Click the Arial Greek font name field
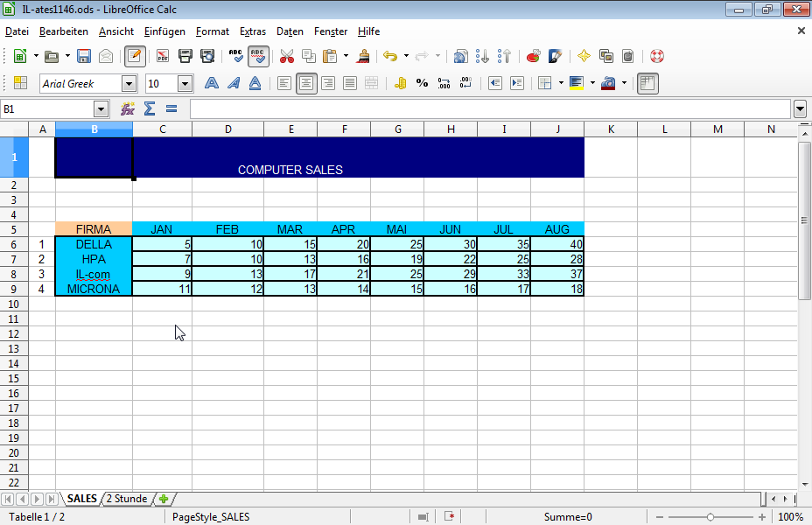 click(80, 83)
